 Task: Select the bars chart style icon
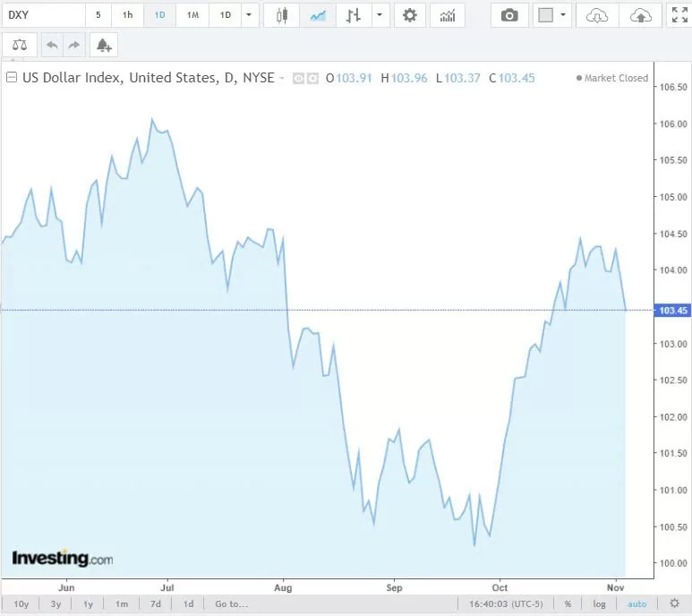click(353, 15)
